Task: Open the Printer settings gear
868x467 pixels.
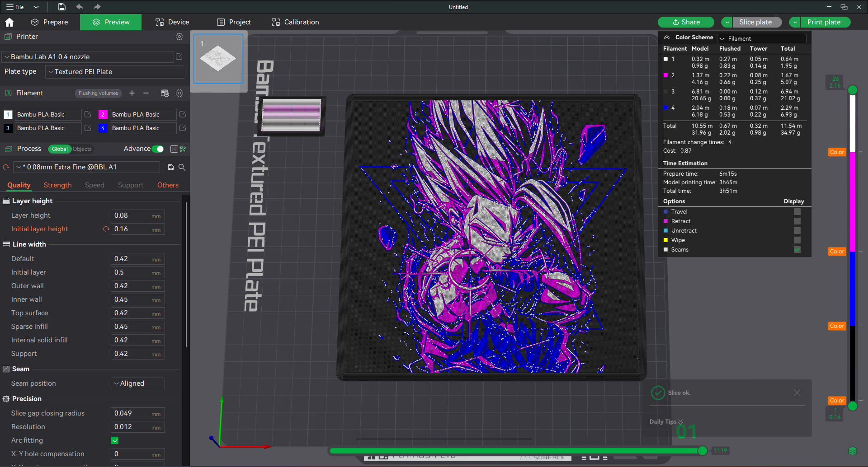Action: (x=179, y=37)
